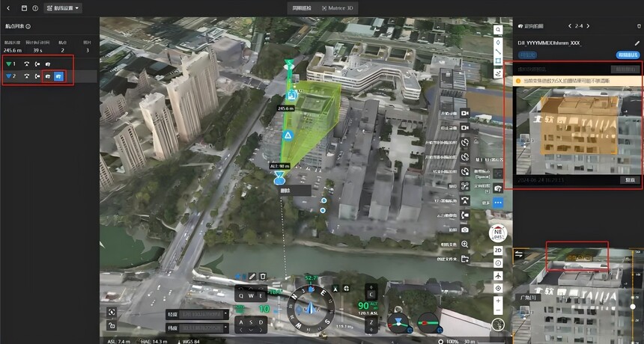Reset view with NE compass indicator
Image resolution: width=644 pixels, height=344 pixels.
[498, 233]
